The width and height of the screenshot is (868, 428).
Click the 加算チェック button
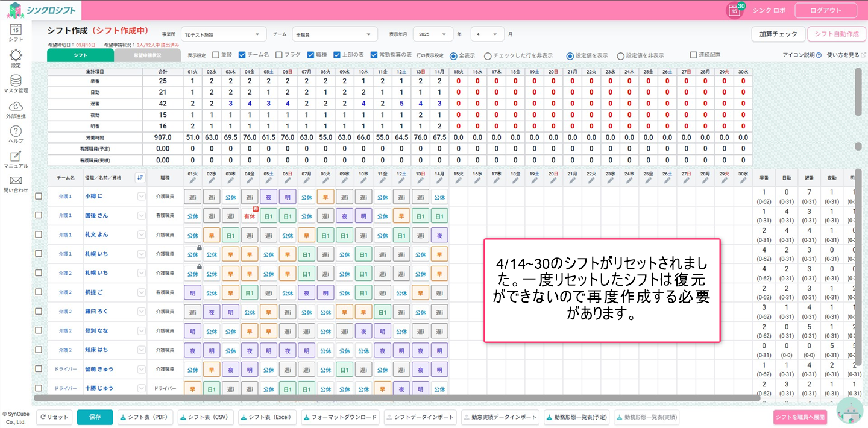[x=778, y=34]
